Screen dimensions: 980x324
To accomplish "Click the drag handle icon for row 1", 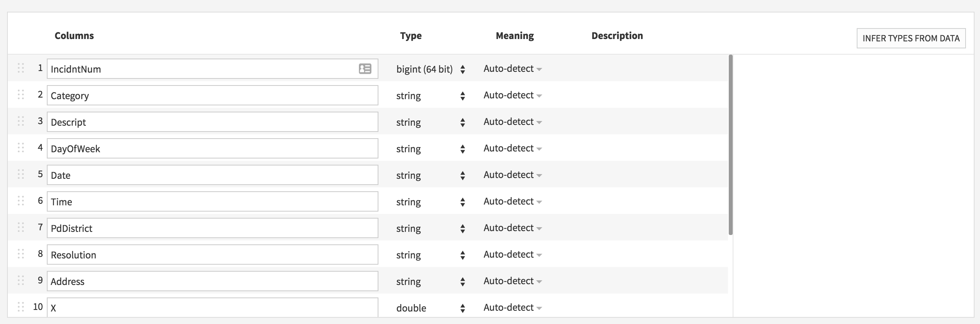I will point(21,68).
